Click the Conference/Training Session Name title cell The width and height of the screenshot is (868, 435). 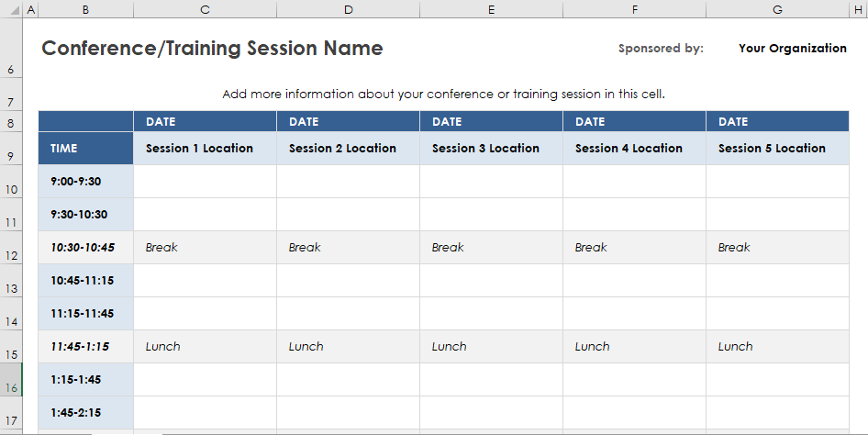pos(212,48)
